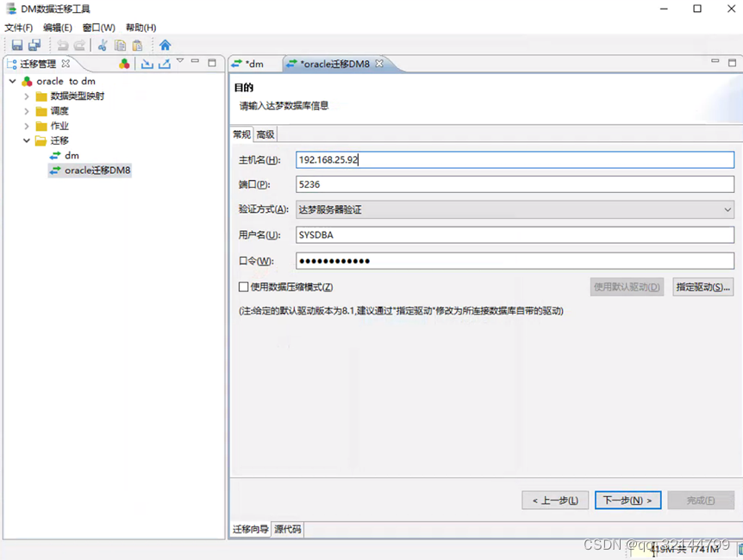The width and height of the screenshot is (743, 560).
Task: Switch to 迁移向导 bottom tab
Action: click(250, 529)
